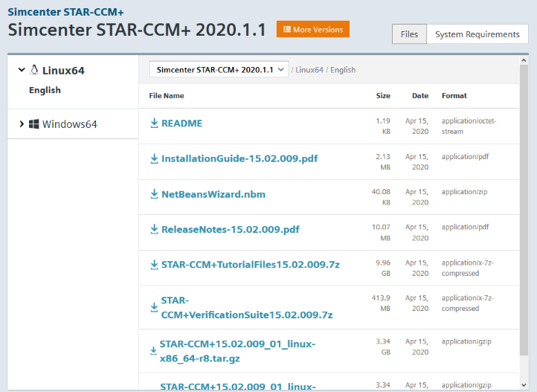Click download icon for STAR-CCM+TutorialFiles15.02.009.7z

(155, 265)
